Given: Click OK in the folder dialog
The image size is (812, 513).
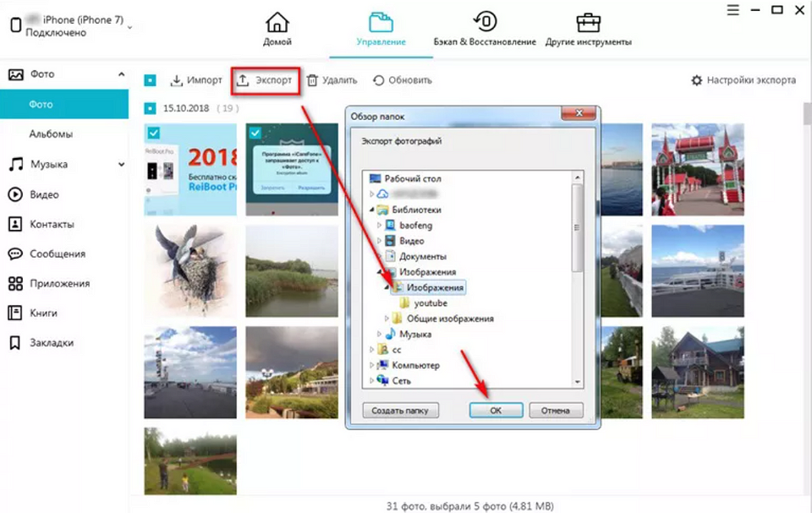Looking at the screenshot, I should (497, 410).
